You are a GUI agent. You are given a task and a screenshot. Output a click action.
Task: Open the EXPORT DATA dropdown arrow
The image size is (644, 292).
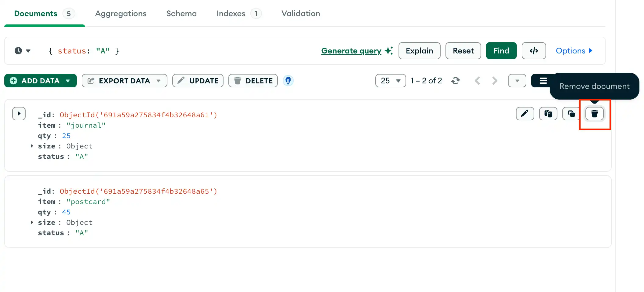click(x=159, y=81)
